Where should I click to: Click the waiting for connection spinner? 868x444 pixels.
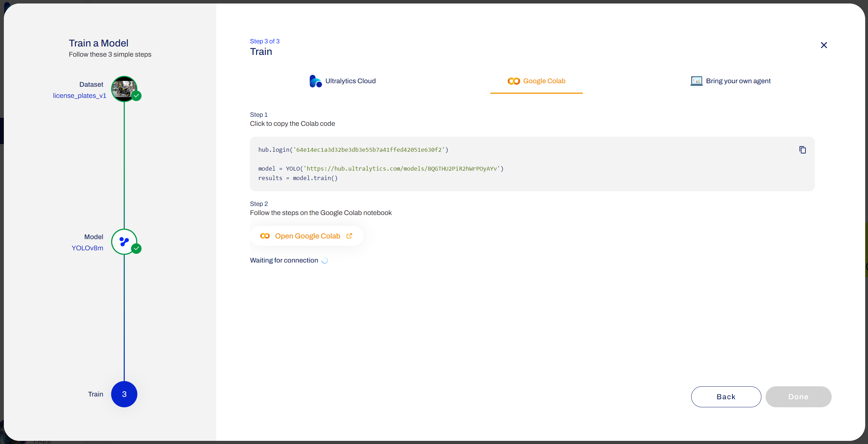pos(324,260)
